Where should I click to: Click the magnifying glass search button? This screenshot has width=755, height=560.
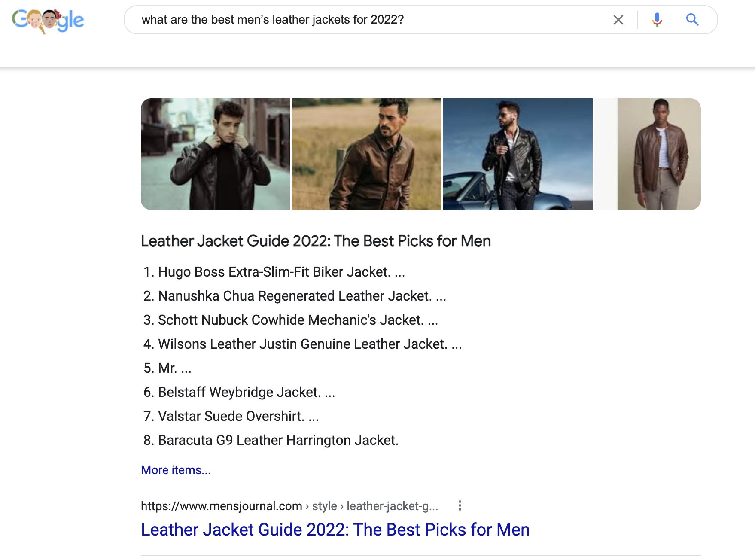692,20
